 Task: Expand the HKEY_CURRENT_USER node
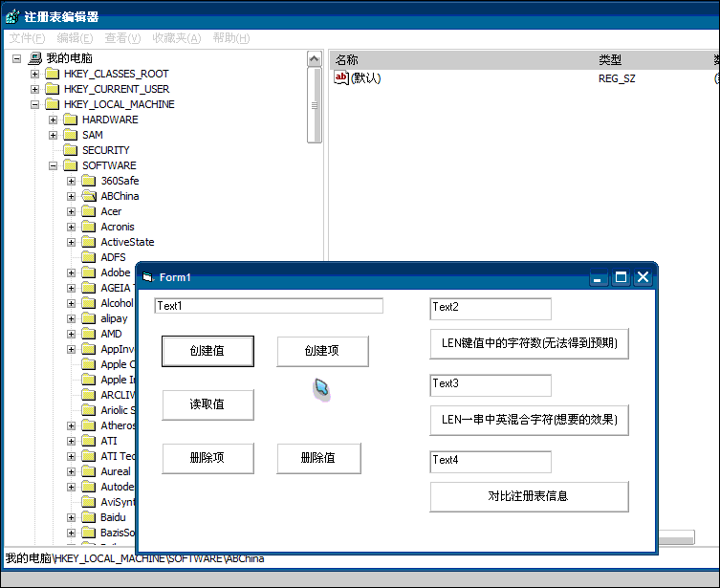pos(34,89)
